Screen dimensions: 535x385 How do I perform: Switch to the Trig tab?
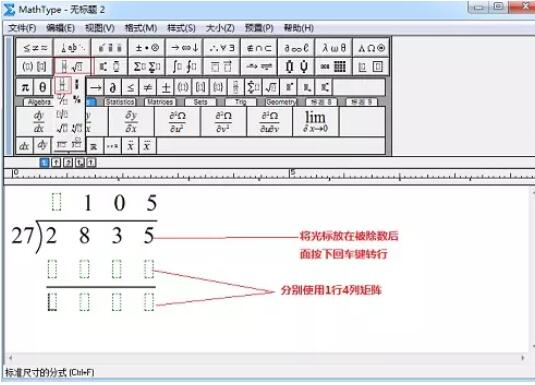click(241, 102)
